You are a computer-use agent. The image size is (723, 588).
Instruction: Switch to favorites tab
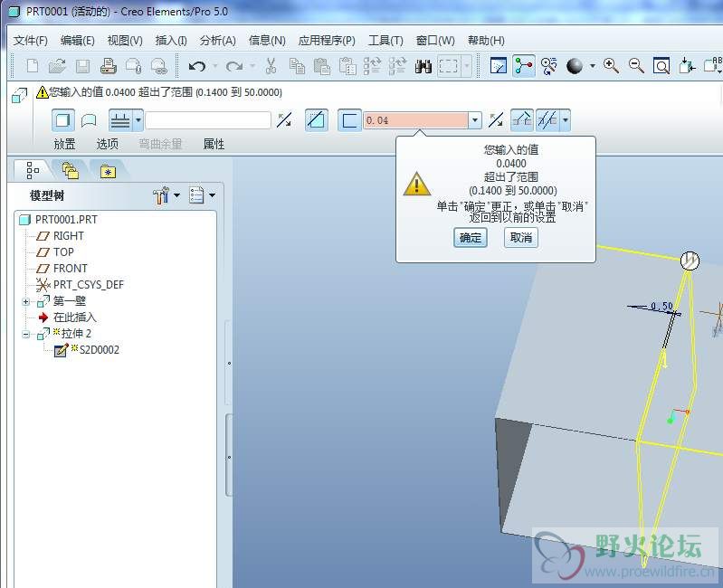[108, 171]
